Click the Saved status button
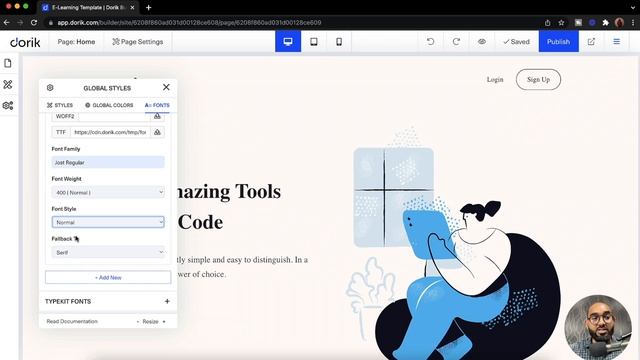The height and width of the screenshot is (360, 640). click(x=516, y=42)
